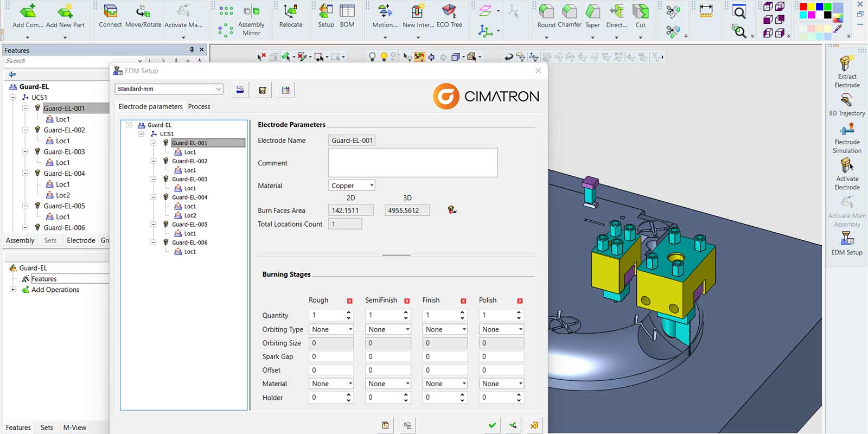Click the Rough Spark Gap field
This screenshot has height=434, width=868.
coord(331,356)
